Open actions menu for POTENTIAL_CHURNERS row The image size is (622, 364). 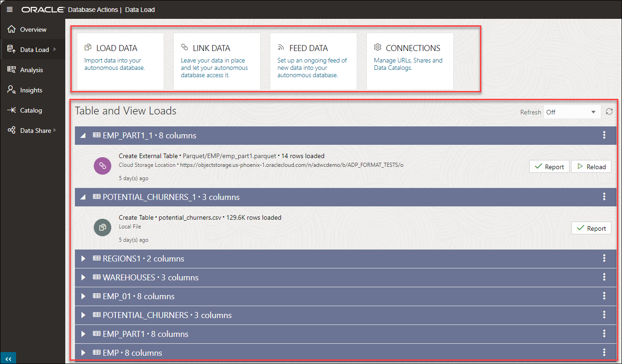604,315
